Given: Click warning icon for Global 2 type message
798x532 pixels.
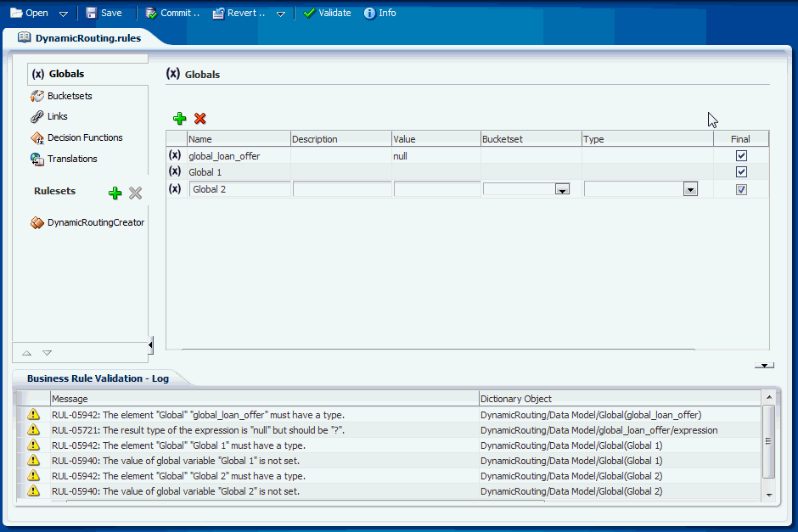Looking at the screenshot, I should point(34,475).
